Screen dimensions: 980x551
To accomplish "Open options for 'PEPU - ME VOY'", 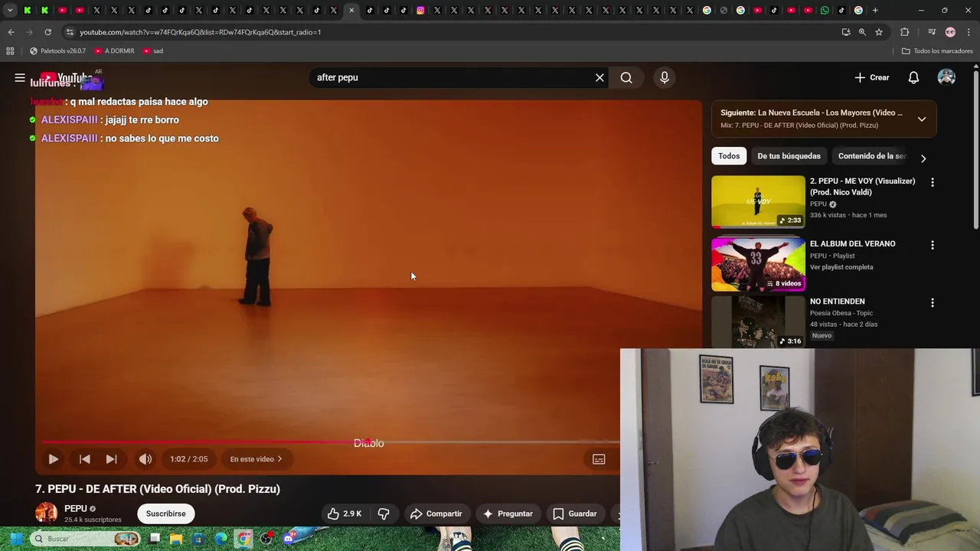I will 932,182.
